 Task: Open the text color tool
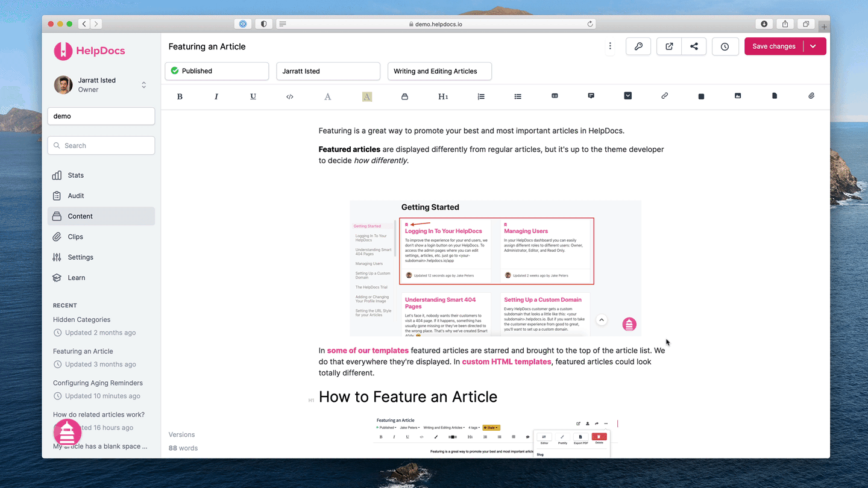click(328, 96)
